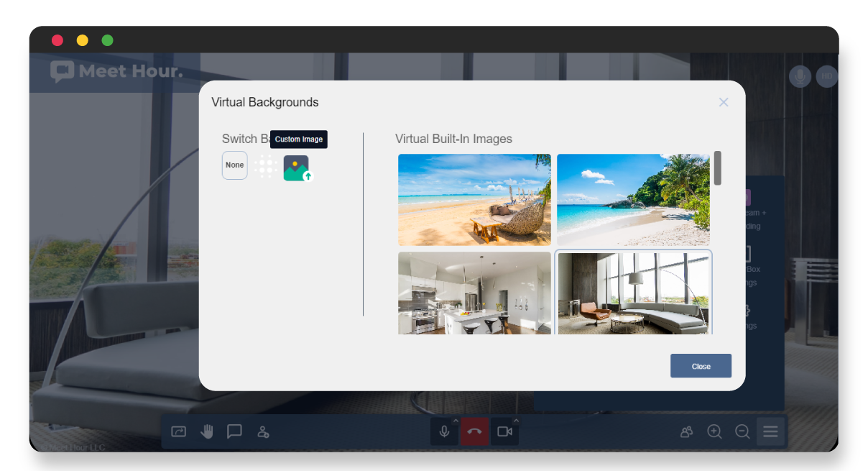Select the blur background option
The image size is (868, 471).
click(265, 165)
